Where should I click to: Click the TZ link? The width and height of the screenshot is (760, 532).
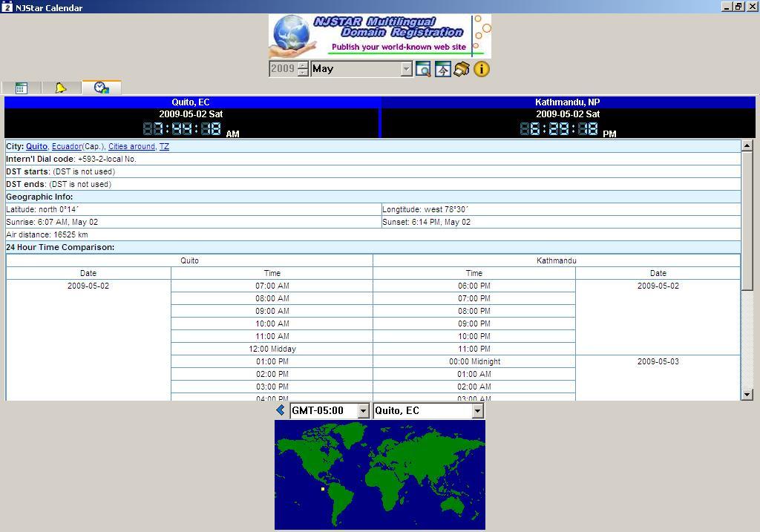coord(164,147)
